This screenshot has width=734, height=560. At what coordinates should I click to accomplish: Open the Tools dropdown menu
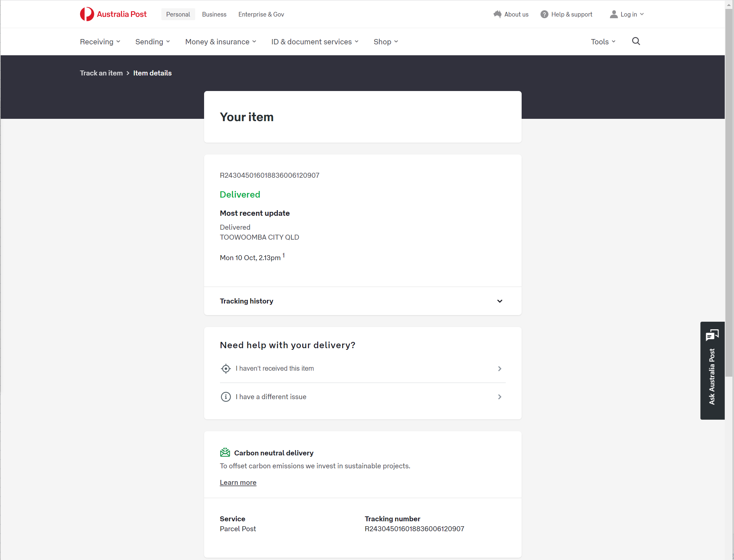pos(603,42)
